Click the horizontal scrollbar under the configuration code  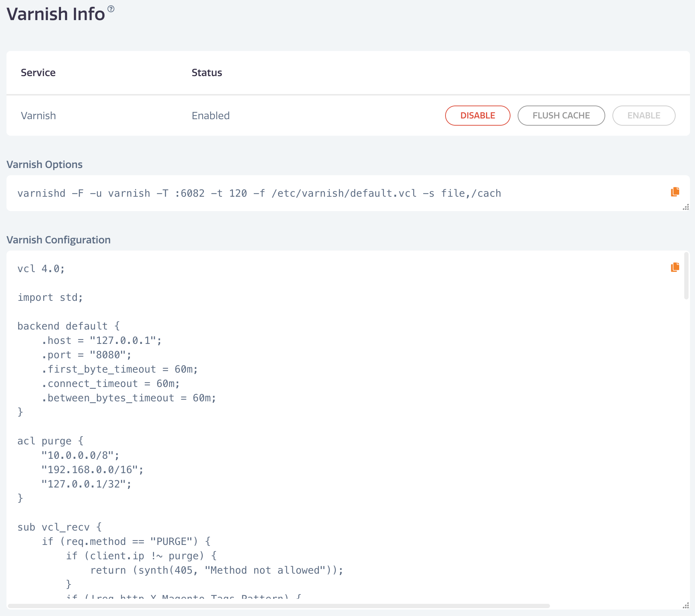(x=279, y=606)
